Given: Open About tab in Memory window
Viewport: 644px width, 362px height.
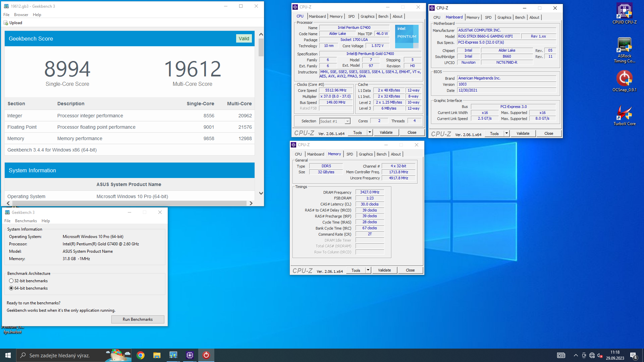Looking at the screenshot, I should [x=396, y=154].
